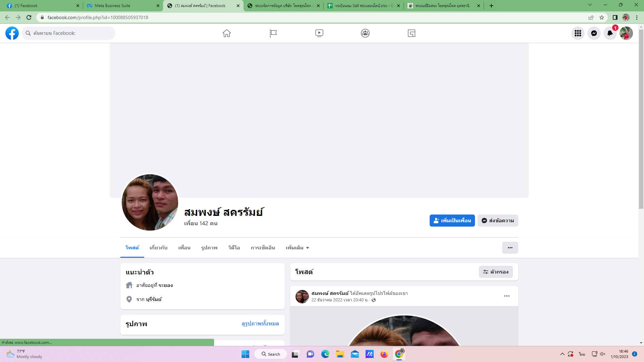Switch to the Sall xlsx spreadsheet browser tab
This screenshot has height=362, width=644.
363,6
